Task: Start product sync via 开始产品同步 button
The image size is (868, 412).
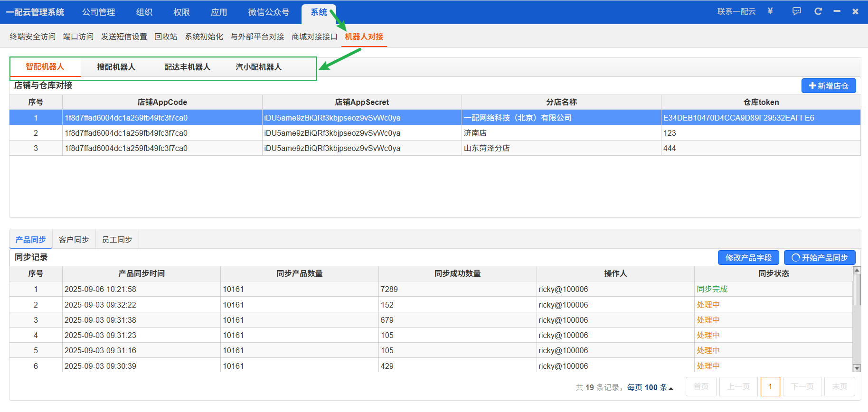Action: click(x=820, y=258)
